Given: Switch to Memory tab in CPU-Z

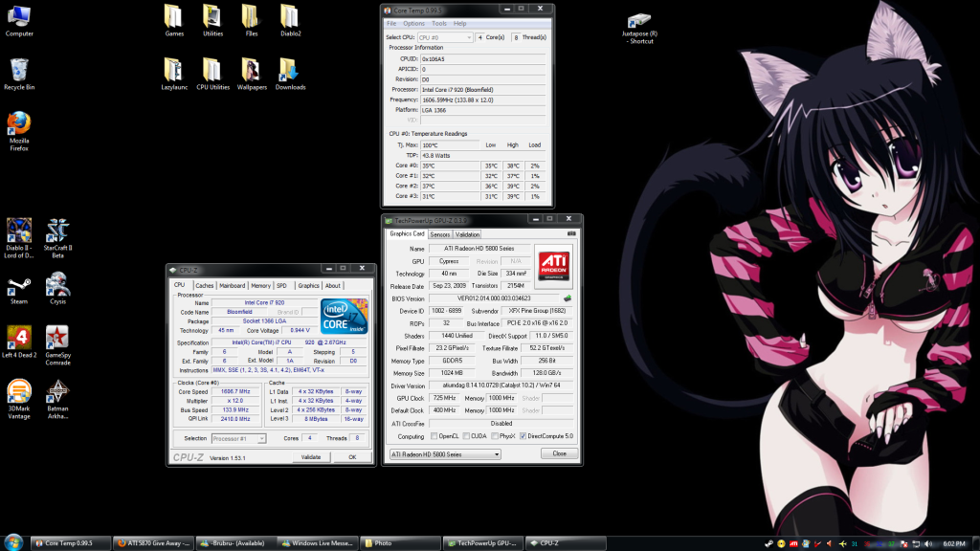Looking at the screenshot, I should point(260,285).
